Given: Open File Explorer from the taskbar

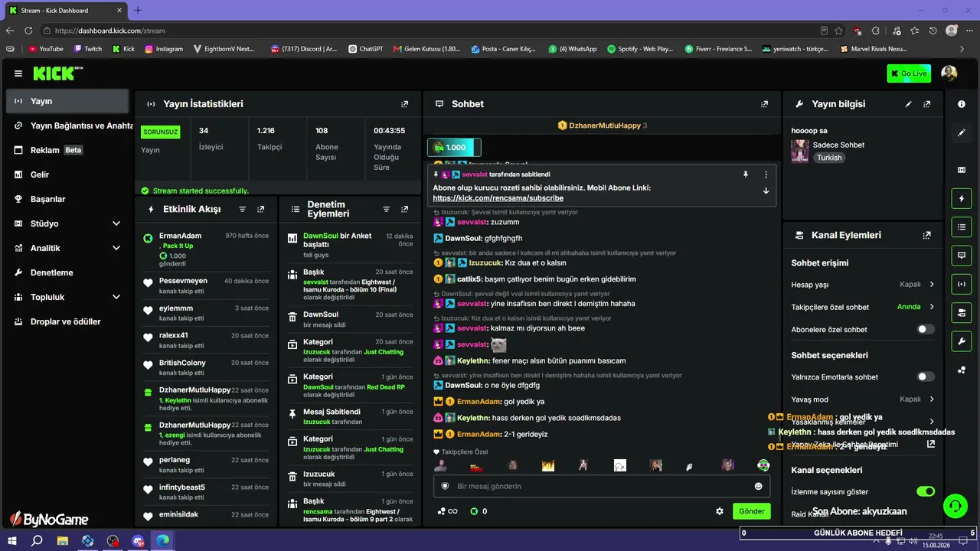Looking at the screenshot, I should (x=63, y=540).
